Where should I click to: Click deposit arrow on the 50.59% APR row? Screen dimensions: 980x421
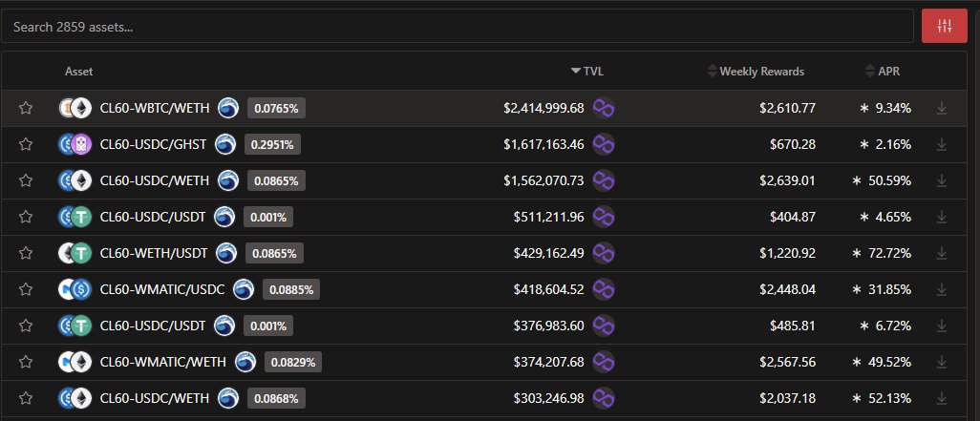(x=942, y=181)
